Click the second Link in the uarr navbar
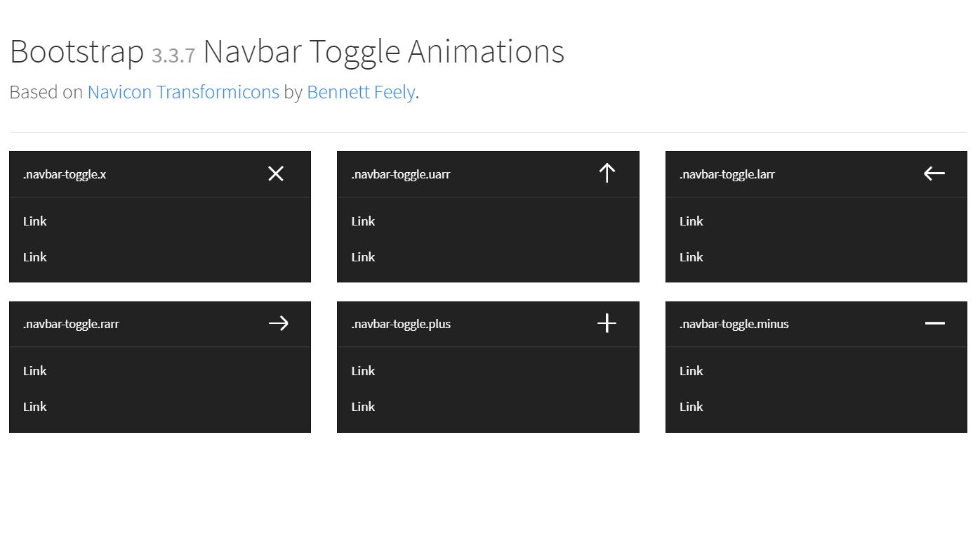Image resolution: width=980 pixels, height=541 pixels. point(362,256)
